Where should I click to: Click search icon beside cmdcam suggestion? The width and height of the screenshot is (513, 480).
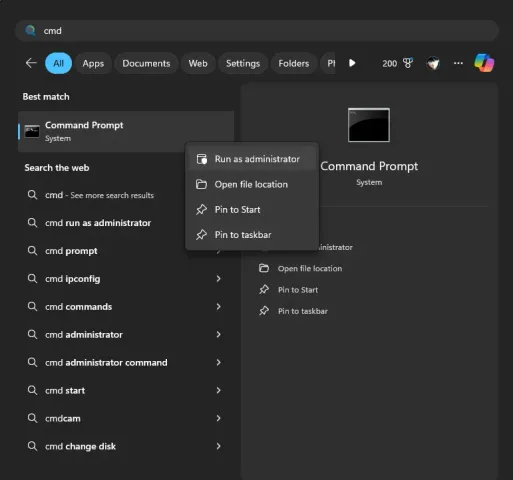point(32,418)
